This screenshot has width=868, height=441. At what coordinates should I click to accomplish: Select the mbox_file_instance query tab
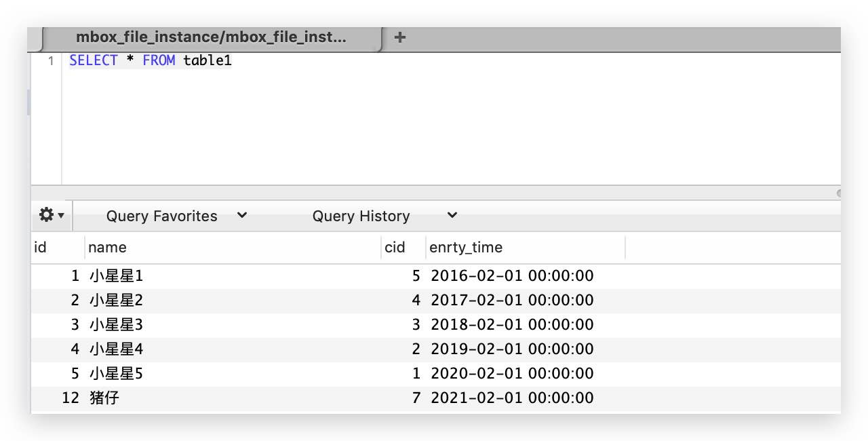click(211, 38)
